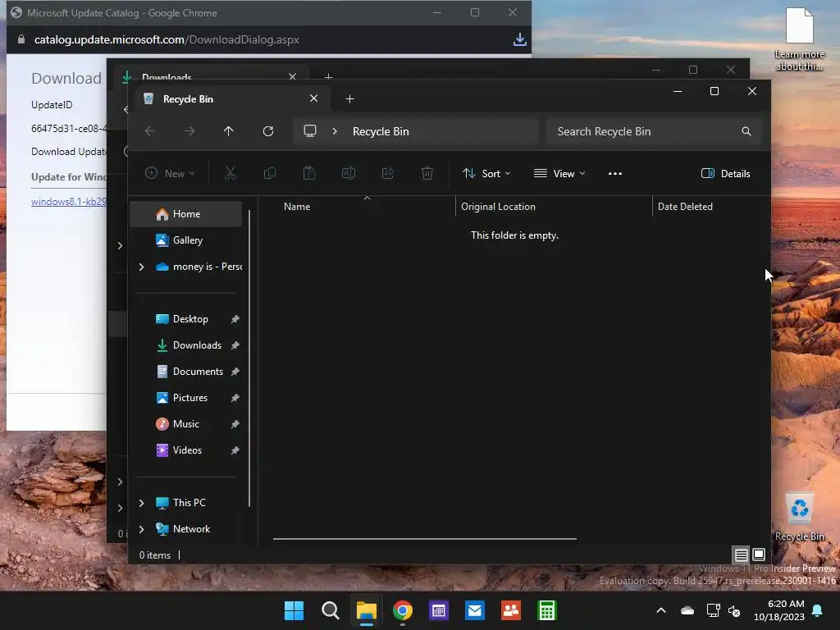Open Mail app from taskbar
The width and height of the screenshot is (840, 630).
[475, 610]
